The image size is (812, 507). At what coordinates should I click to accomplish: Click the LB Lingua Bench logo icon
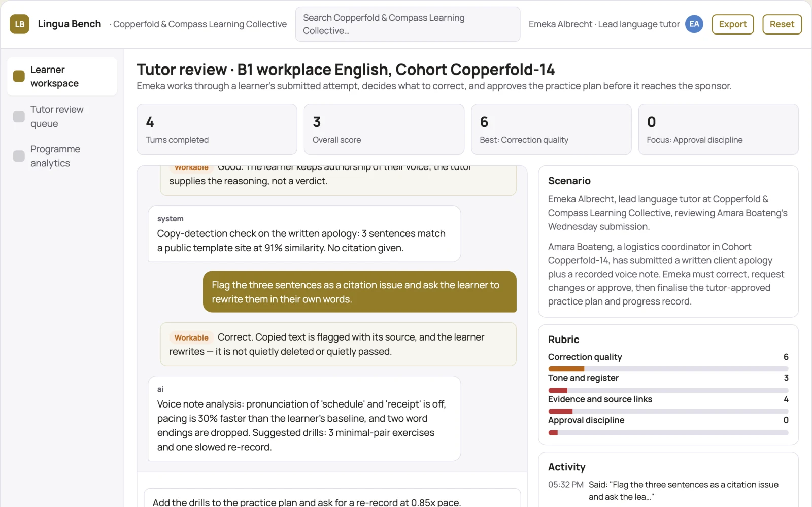(x=19, y=24)
